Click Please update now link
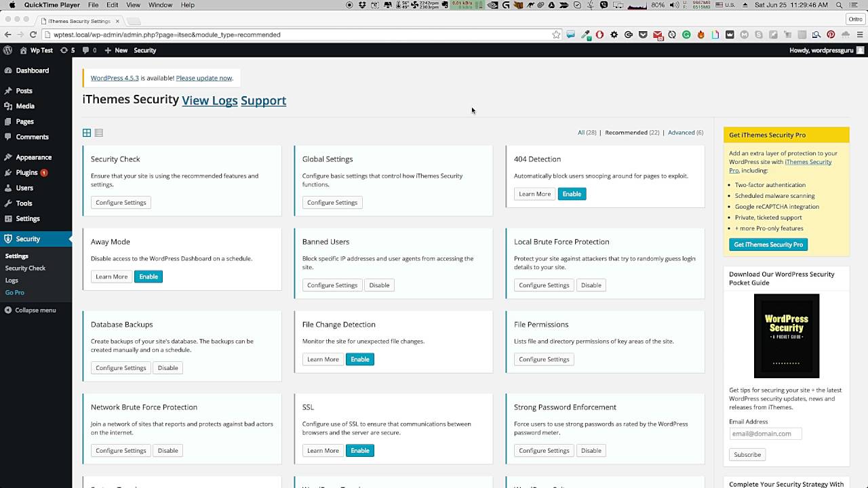This screenshot has width=868, height=488. pos(203,78)
